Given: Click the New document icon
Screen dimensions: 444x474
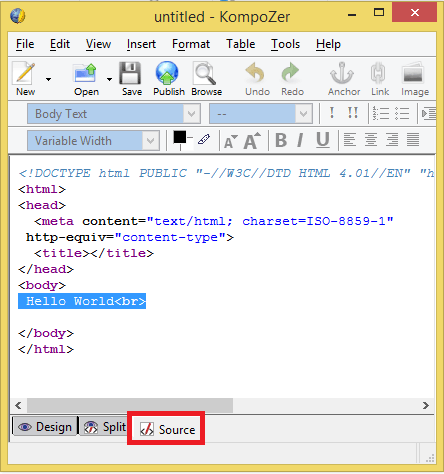Looking at the screenshot, I should pos(24,74).
